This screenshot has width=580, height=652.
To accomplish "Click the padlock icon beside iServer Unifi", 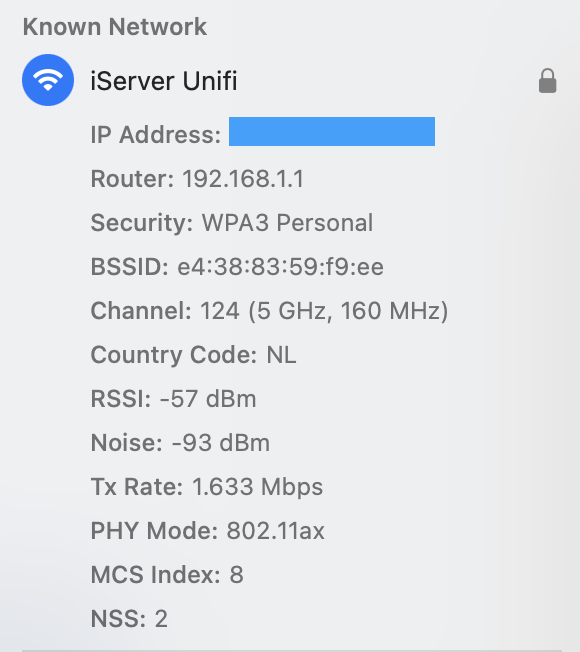I will (547, 81).
